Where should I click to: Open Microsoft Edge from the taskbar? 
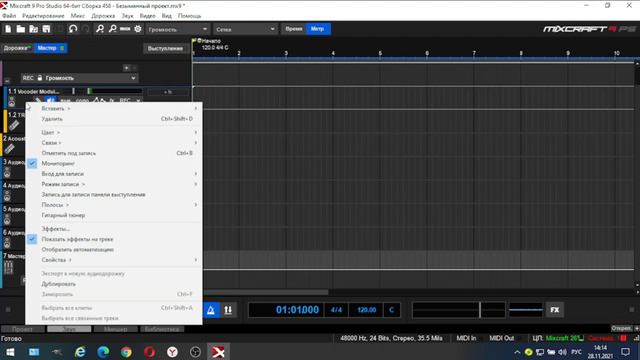[103, 352]
